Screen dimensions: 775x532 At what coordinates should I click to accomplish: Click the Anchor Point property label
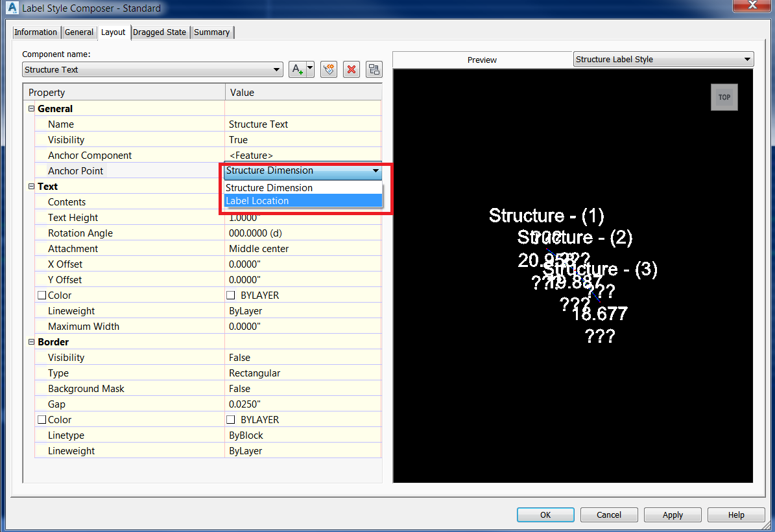pos(76,171)
